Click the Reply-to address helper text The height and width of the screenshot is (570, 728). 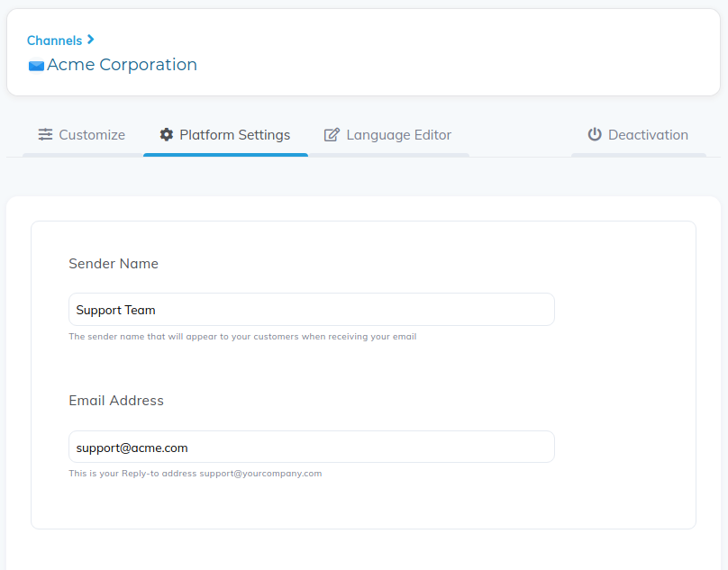195,474
